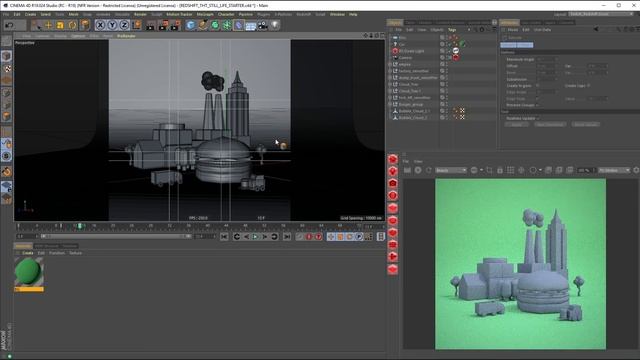Open Edit Render Settings icon
Screen dimensions: 640x360
pos(175,25)
